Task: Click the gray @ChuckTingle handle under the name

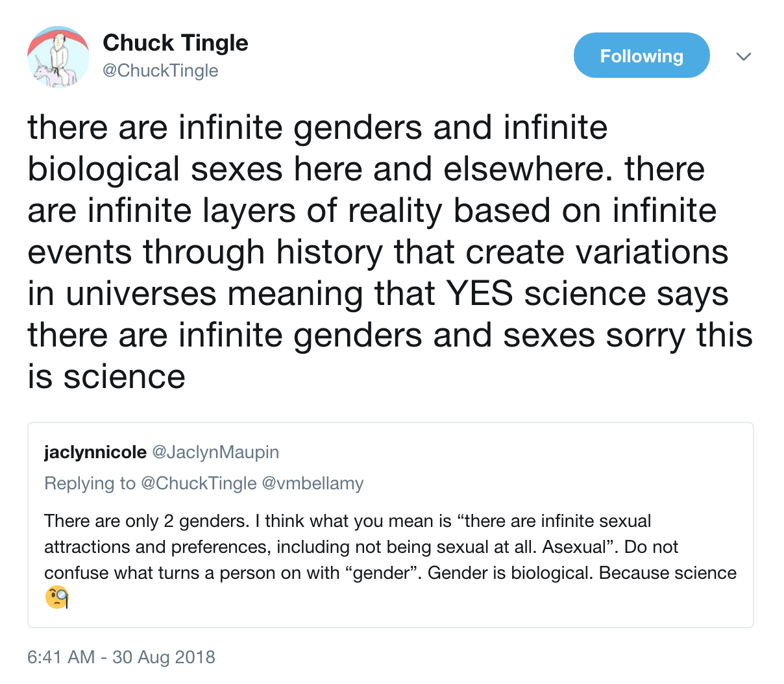Action: click(160, 70)
